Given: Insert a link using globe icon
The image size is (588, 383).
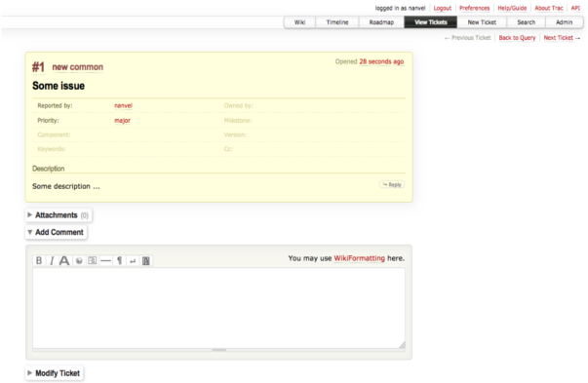Looking at the screenshot, I should point(79,260).
